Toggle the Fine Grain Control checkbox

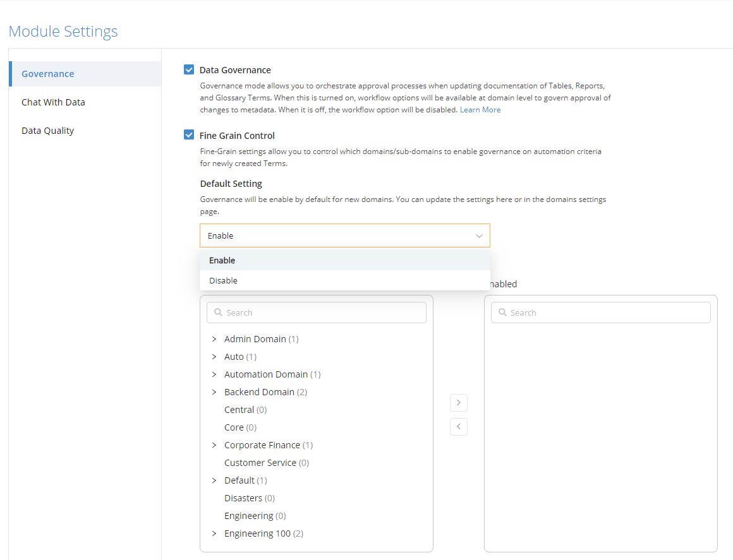(x=189, y=135)
